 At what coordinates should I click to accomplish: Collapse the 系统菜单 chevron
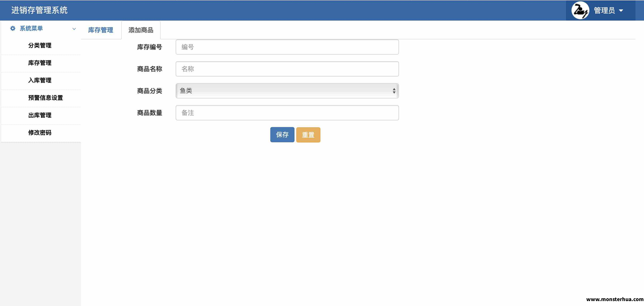(74, 29)
